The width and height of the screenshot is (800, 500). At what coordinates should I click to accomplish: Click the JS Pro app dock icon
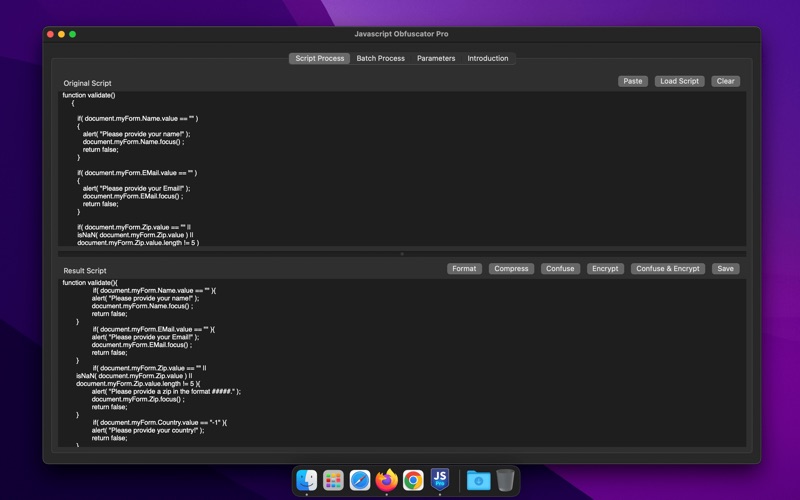(440, 481)
